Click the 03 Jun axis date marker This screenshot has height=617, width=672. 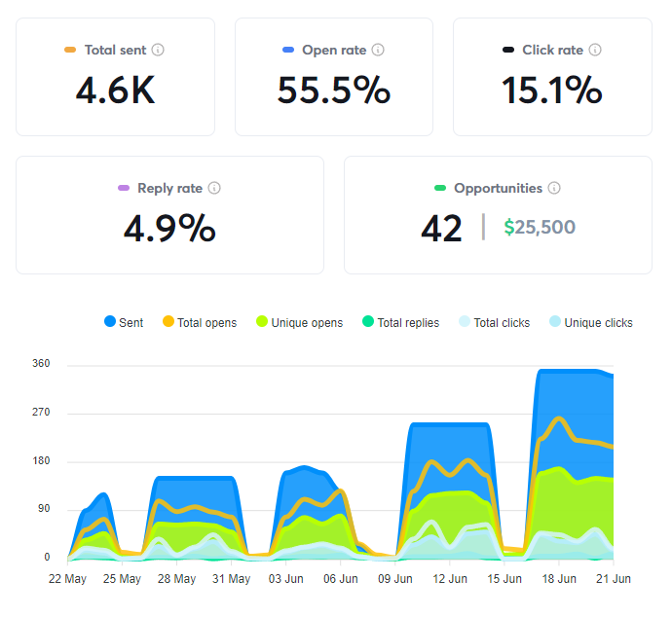pos(286,579)
